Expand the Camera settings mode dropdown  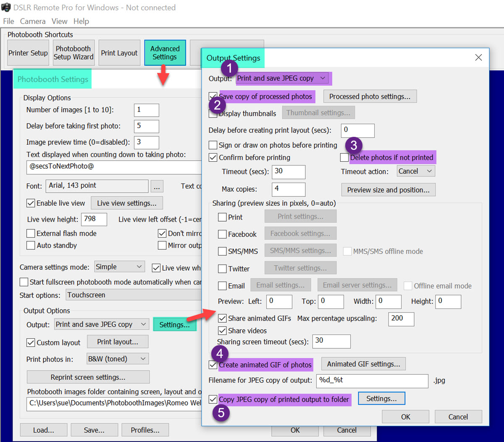click(x=119, y=267)
